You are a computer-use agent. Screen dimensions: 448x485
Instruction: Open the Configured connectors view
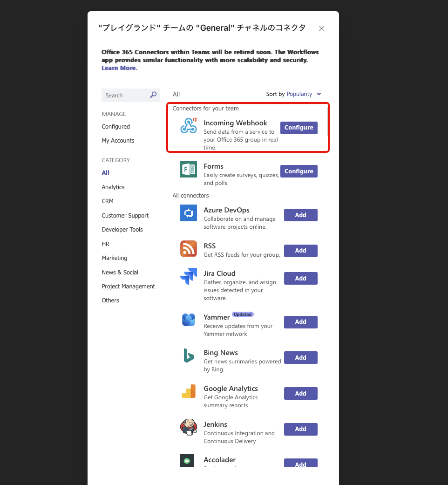point(115,127)
